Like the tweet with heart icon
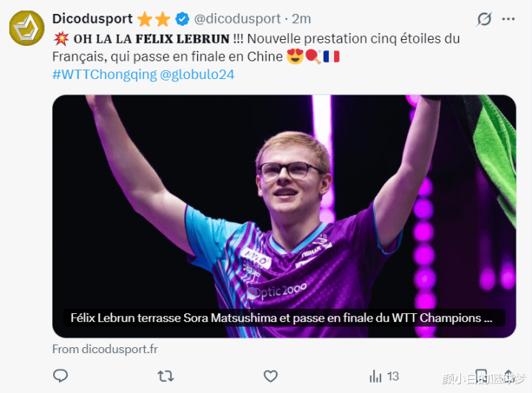The height and width of the screenshot is (393, 532). [x=270, y=376]
